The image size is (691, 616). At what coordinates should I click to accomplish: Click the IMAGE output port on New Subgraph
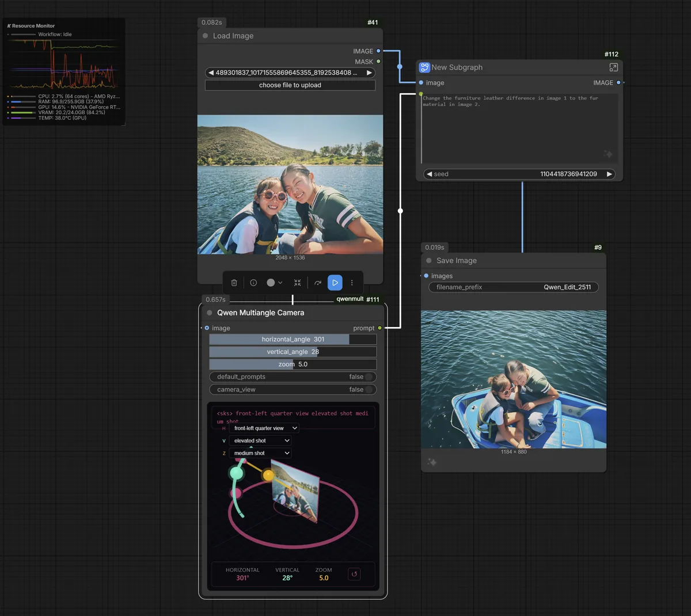618,83
